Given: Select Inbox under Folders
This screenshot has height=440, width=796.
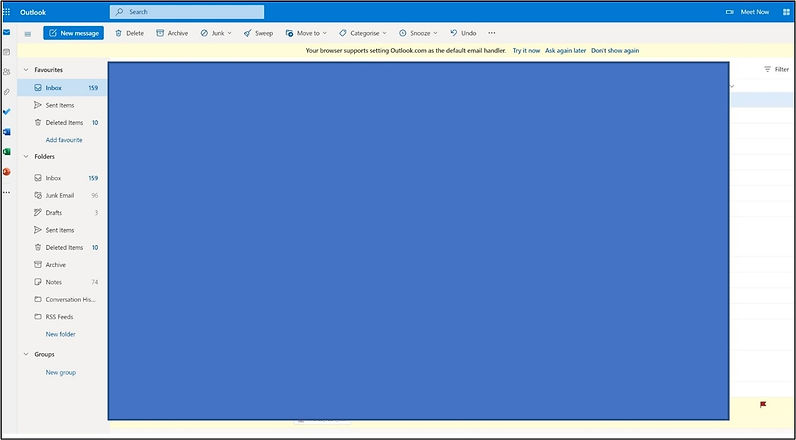Looking at the screenshot, I should tap(62, 178).
